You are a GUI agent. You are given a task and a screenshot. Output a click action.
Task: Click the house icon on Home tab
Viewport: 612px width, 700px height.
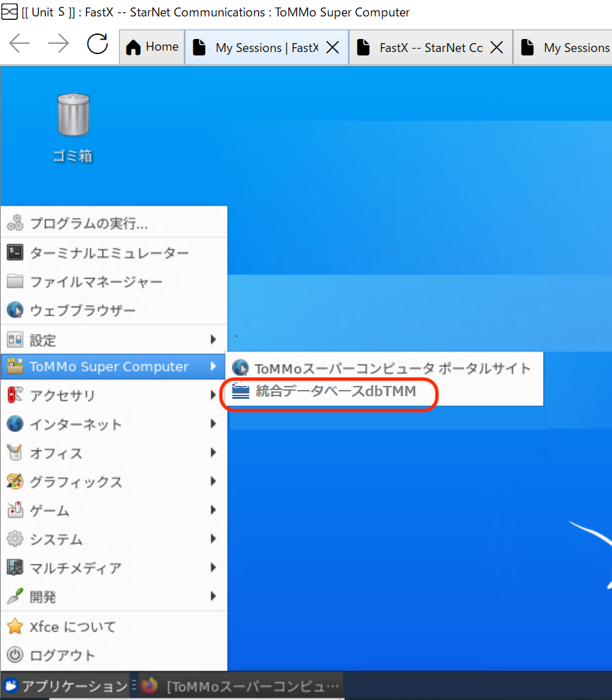[x=133, y=47]
